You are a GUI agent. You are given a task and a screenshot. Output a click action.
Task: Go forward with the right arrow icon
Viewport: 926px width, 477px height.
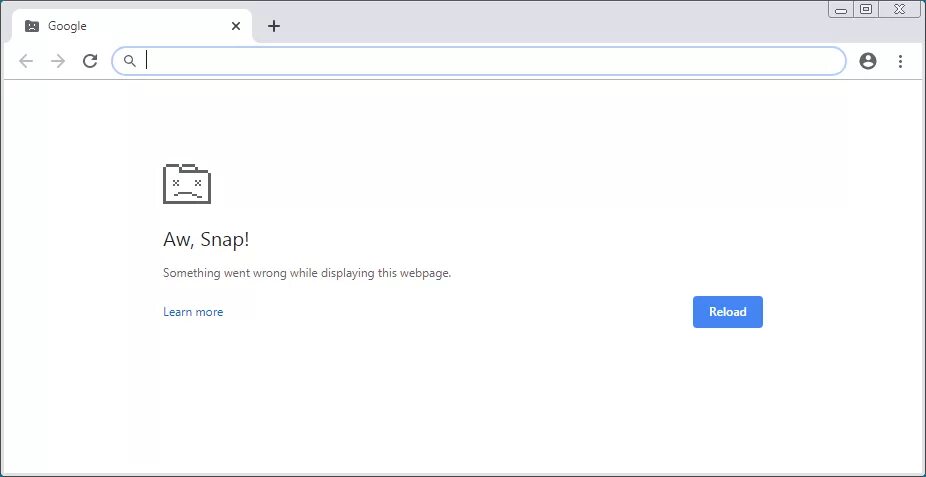tap(58, 61)
